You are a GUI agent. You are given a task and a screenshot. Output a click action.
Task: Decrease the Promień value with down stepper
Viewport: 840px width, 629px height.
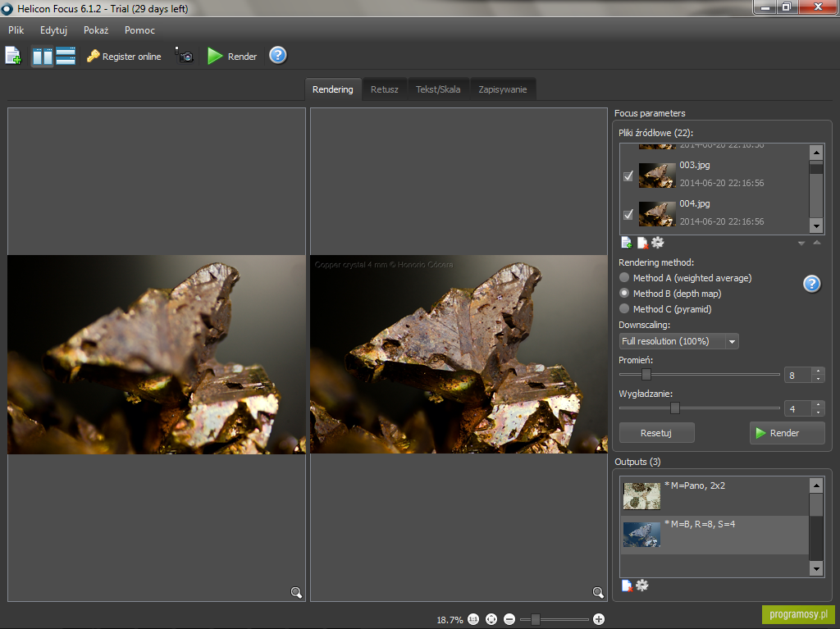tap(818, 379)
